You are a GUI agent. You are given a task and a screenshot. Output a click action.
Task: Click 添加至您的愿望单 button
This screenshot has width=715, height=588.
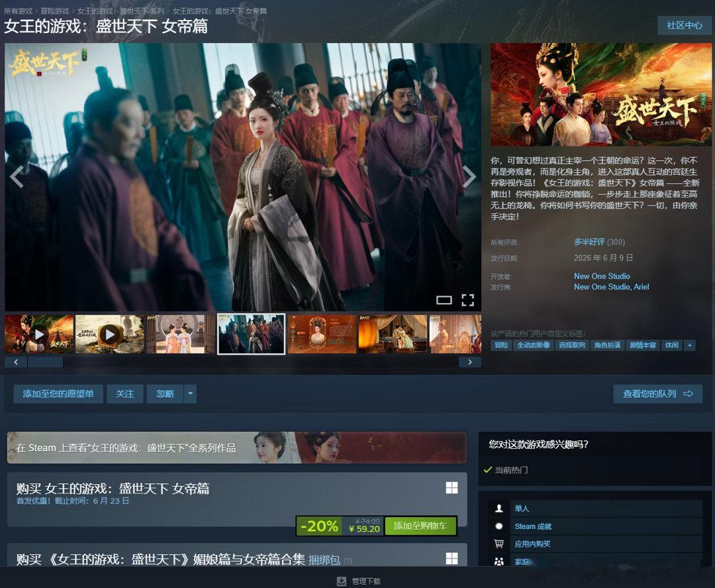click(58, 394)
